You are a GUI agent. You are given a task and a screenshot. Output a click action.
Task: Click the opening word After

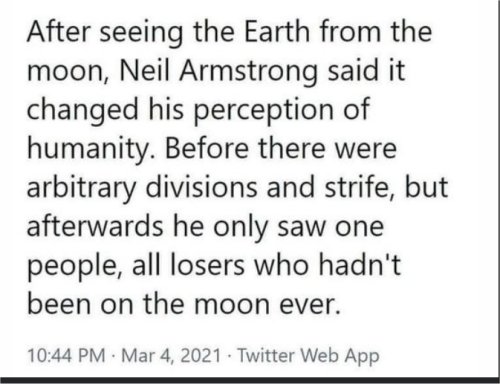59,32
